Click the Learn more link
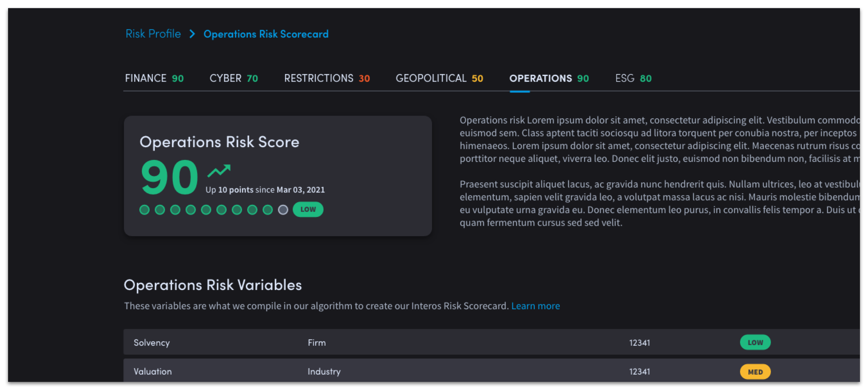This screenshot has height=390, width=868. (x=535, y=306)
